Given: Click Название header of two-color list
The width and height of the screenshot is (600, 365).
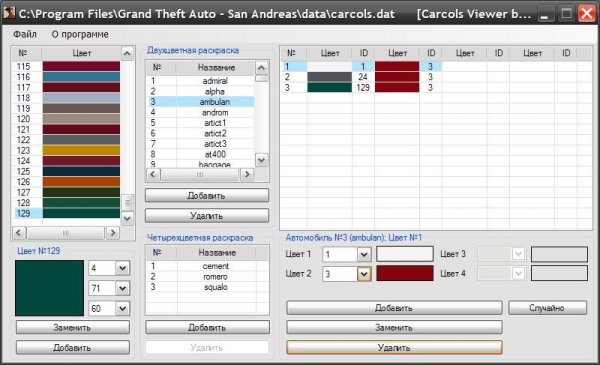Looking at the screenshot, I should tap(216, 68).
